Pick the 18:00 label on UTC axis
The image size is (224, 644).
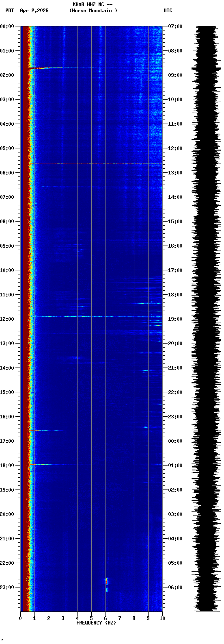[175, 295]
